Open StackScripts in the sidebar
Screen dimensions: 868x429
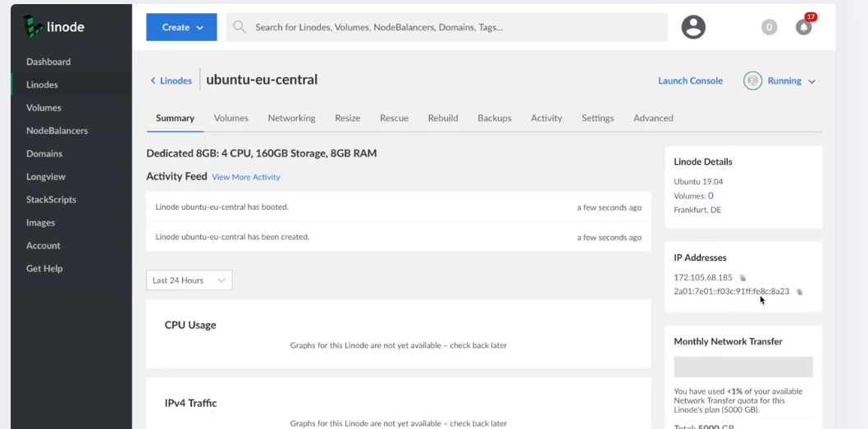[x=51, y=199]
